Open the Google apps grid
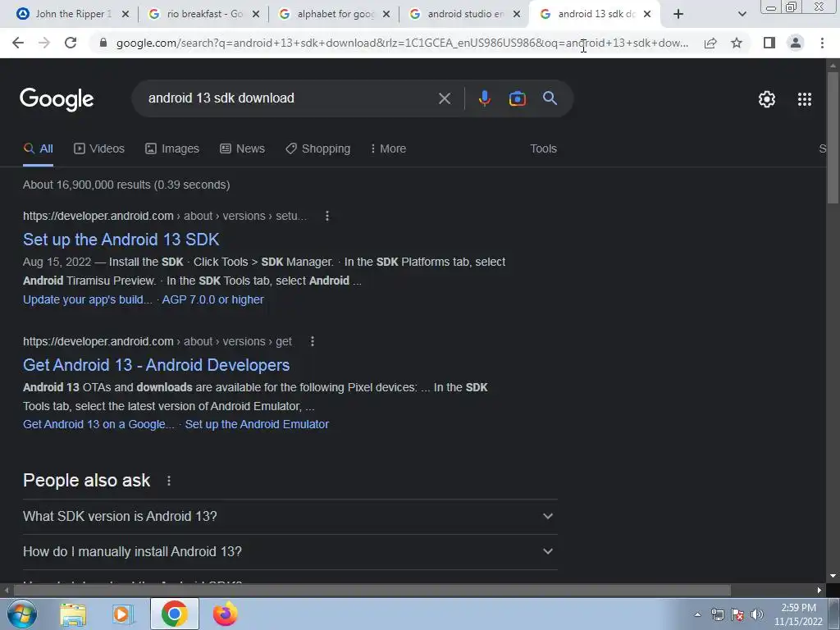The width and height of the screenshot is (840, 630). click(x=804, y=99)
